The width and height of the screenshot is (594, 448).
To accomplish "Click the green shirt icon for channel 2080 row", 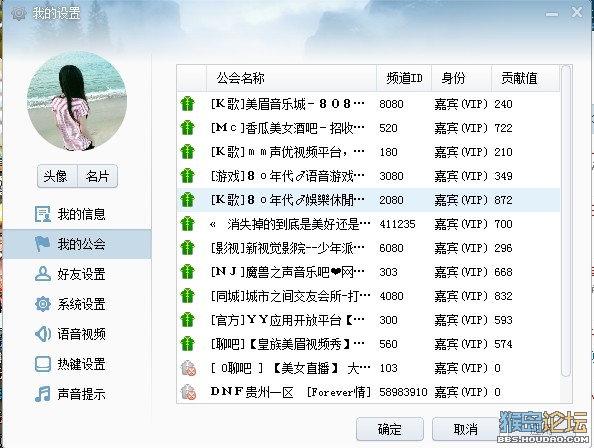I will (x=188, y=200).
